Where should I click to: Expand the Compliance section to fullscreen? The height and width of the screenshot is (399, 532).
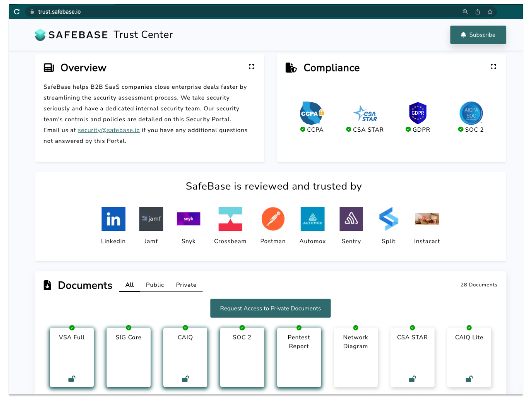click(493, 66)
